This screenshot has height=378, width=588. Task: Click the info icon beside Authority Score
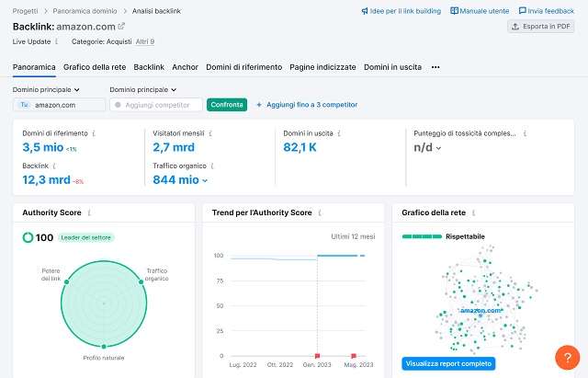point(88,212)
